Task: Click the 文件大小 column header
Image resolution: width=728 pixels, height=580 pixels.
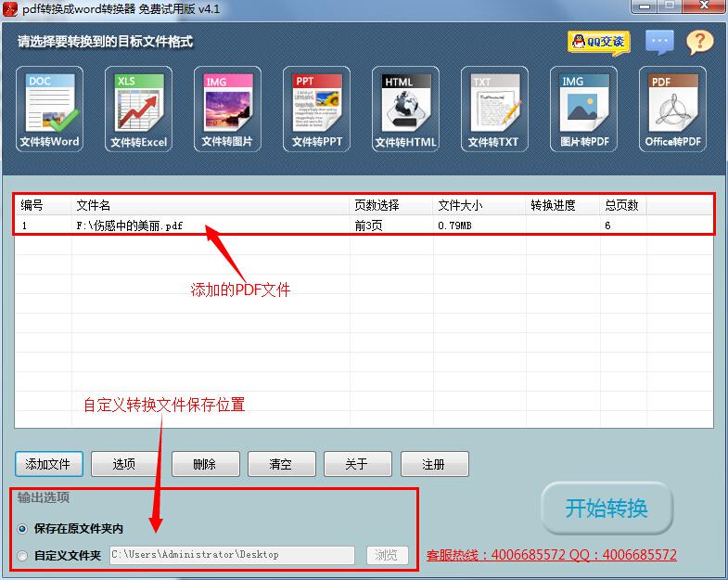Action: click(479, 205)
